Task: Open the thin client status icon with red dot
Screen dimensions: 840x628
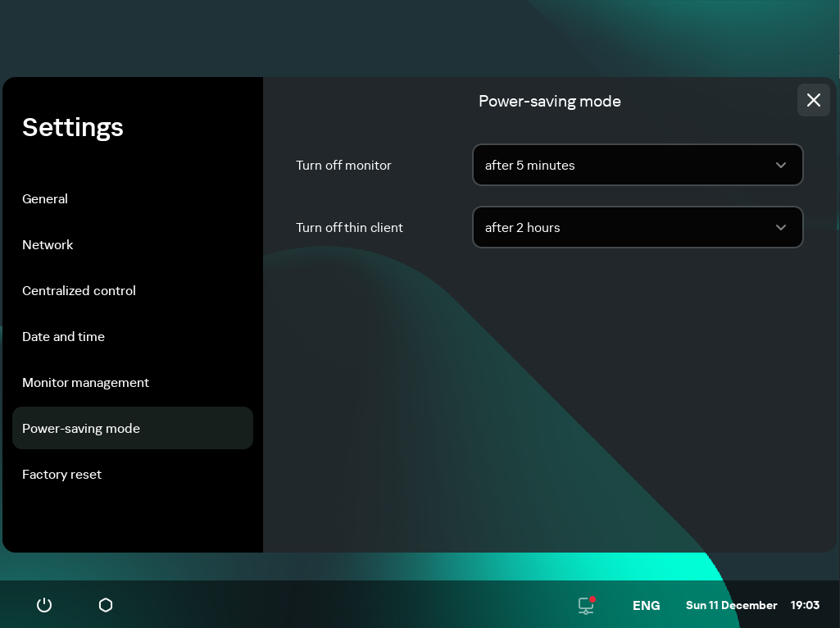Action: pyautogui.click(x=585, y=605)
